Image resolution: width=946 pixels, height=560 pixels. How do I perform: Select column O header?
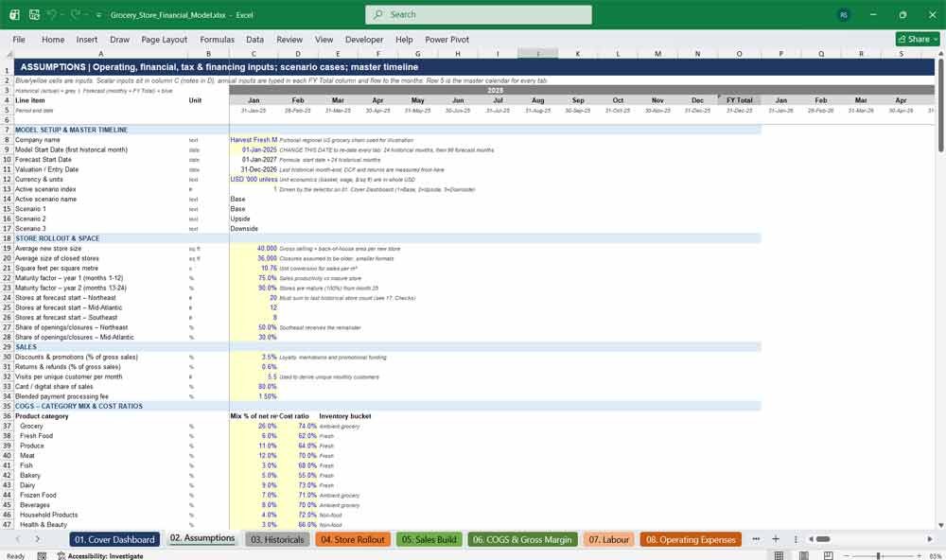(739, 54)
